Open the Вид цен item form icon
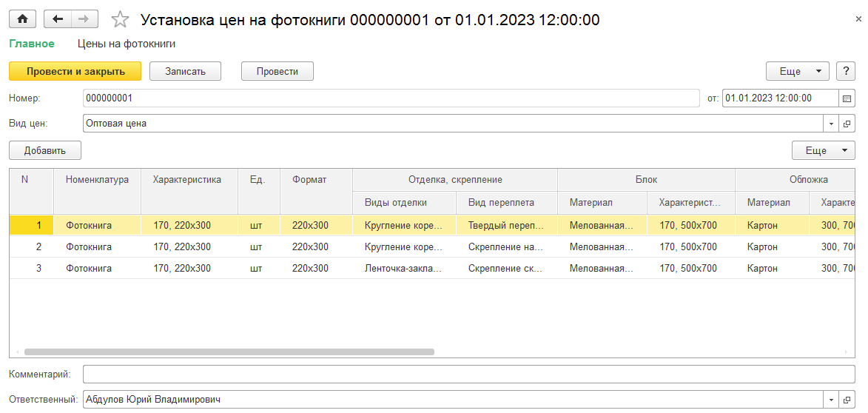Screen dimensions: 868x413 [x=847, y=124]
